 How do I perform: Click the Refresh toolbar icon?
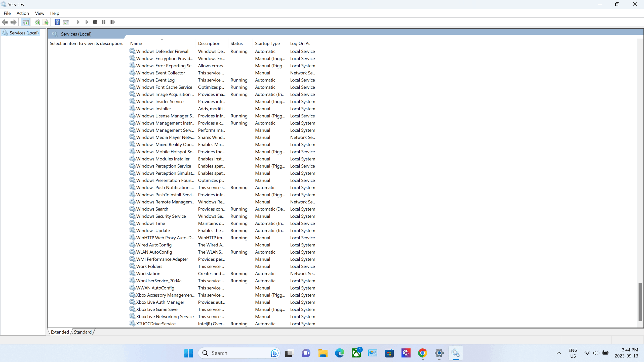37,22
